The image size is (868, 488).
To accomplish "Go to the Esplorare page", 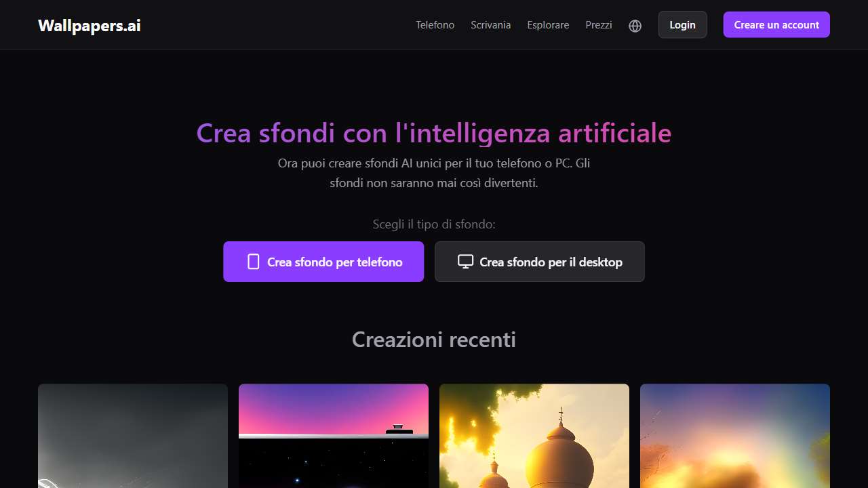I will coord(548,25).
